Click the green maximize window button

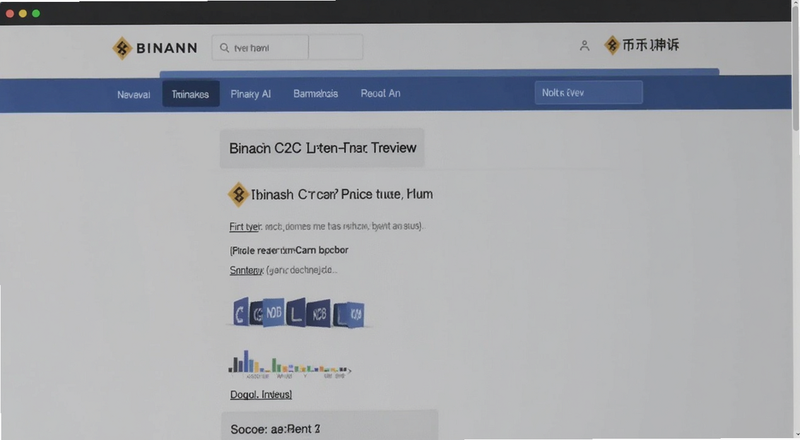click(x=36, y=13)
